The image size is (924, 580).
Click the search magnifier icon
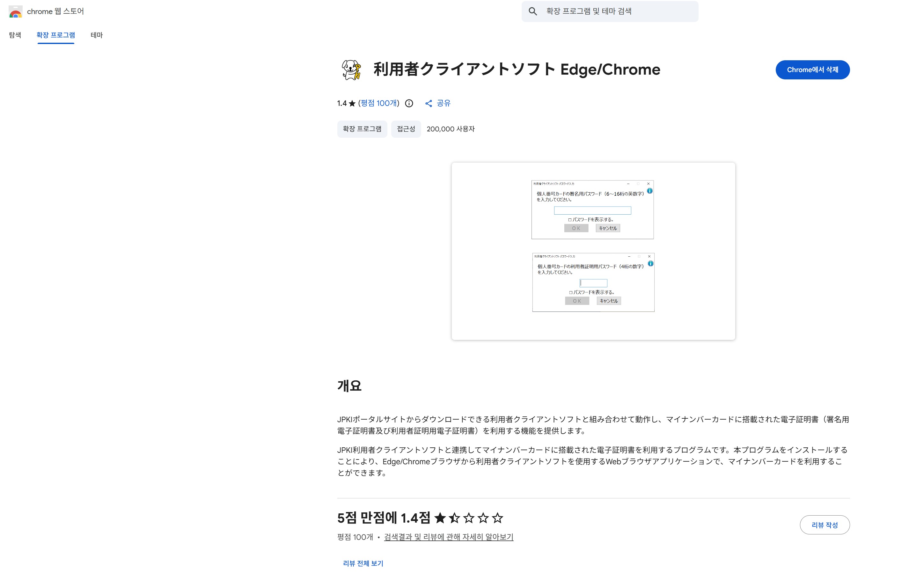click(532, 11)
